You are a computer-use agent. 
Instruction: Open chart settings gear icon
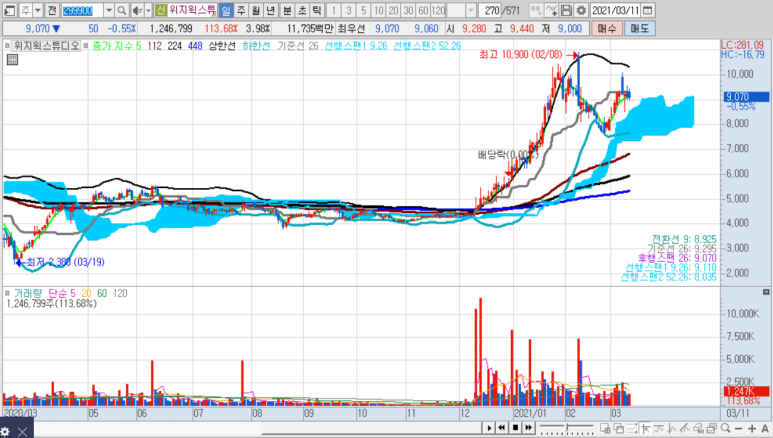(x=581, y=10)
